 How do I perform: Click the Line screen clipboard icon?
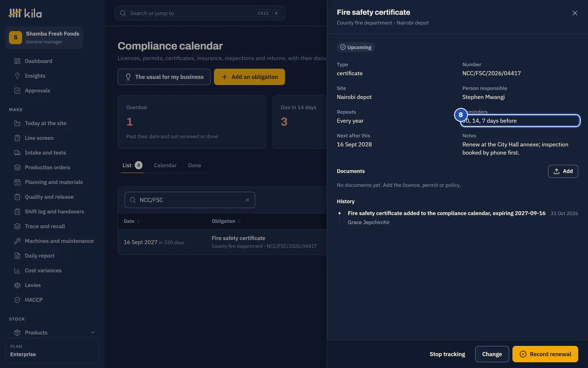17,138
